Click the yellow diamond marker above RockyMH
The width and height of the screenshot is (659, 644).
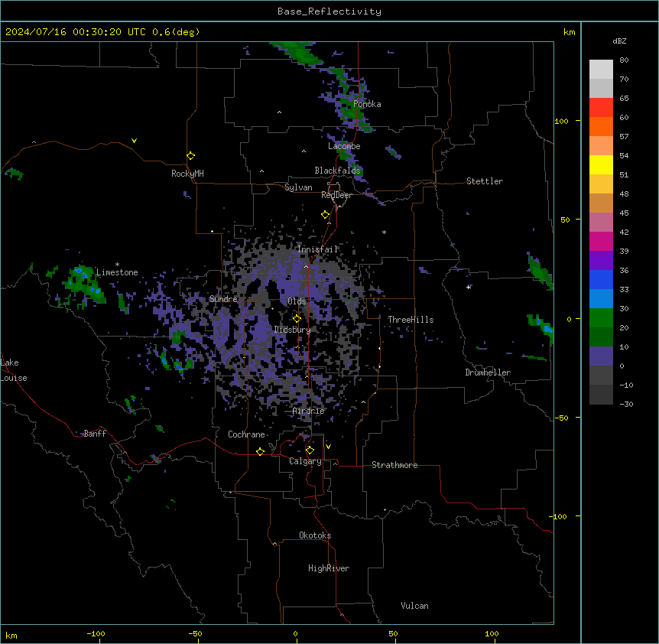pos(190,156)
